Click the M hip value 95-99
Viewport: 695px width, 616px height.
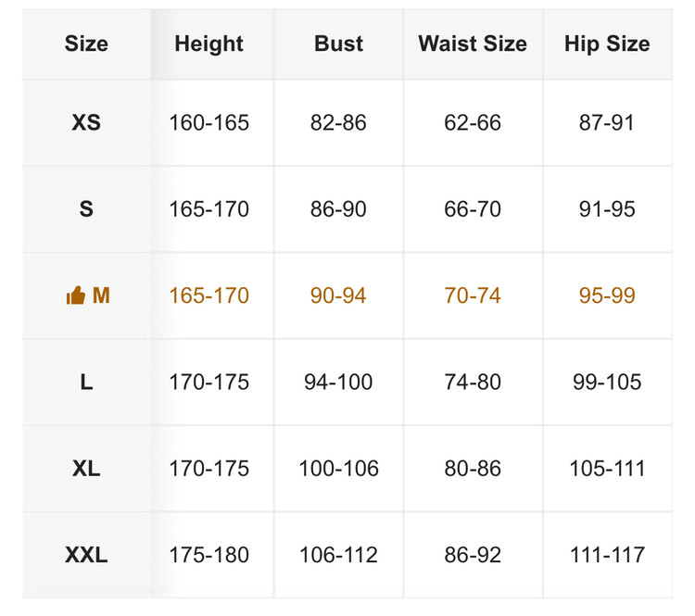(607, 296)
